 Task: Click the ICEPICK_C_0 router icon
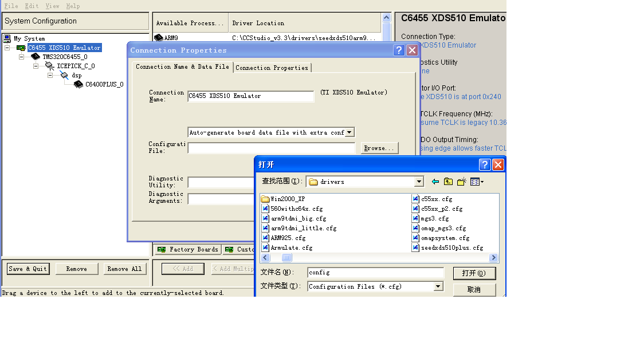[x=50, y=66]
